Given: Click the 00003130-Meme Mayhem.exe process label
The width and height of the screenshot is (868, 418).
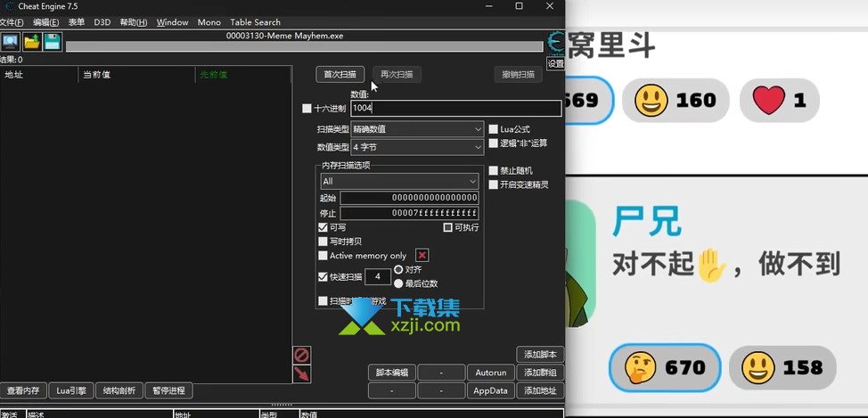Looking at the screenshot, I should [284, 36].
